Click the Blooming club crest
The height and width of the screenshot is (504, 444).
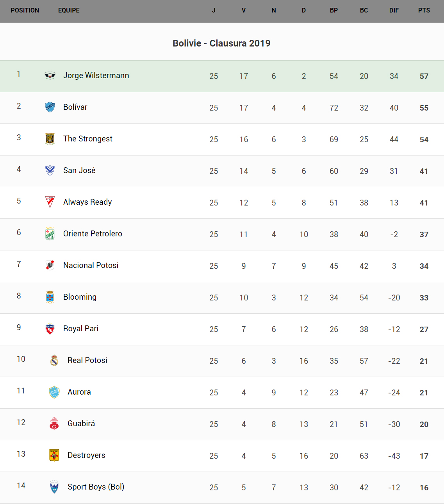click(50, 297)
